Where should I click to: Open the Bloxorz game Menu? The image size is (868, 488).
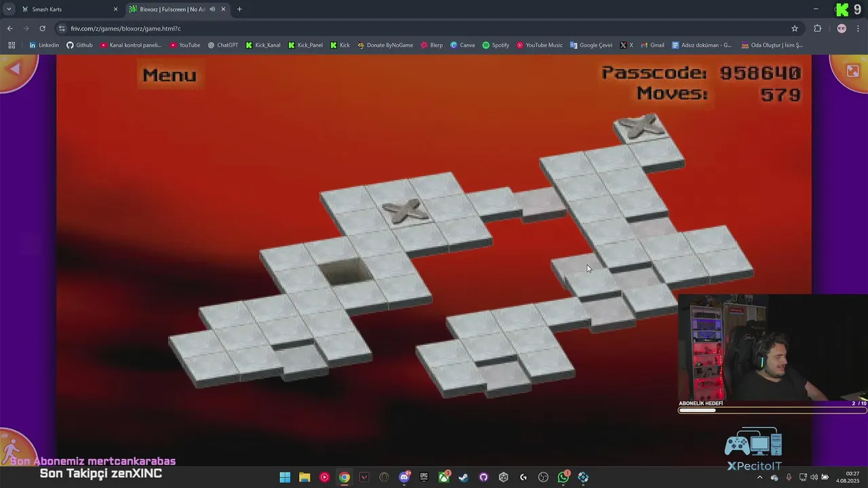[170, 75]
